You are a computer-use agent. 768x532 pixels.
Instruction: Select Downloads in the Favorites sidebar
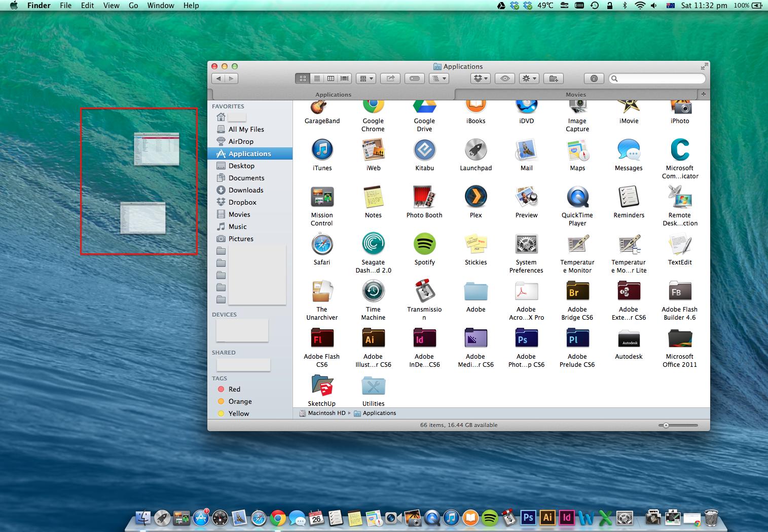[x=246, y=190]
